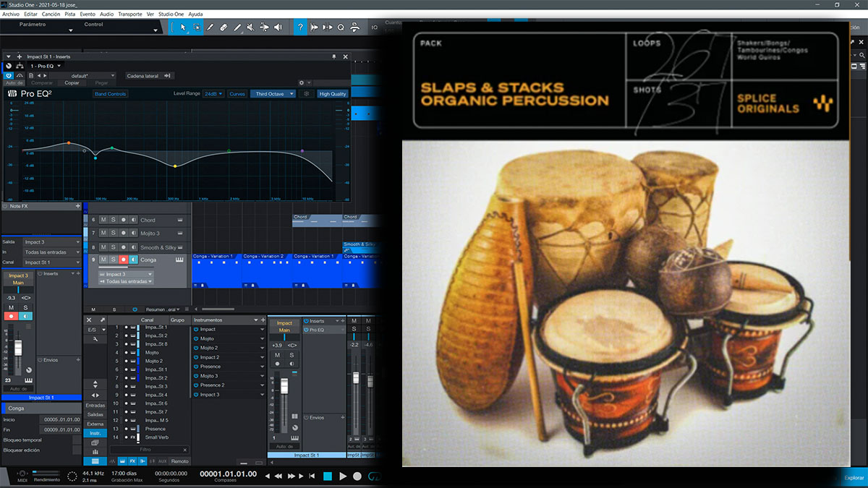
Task: Mute the Chord track
Action: point(103,220)
